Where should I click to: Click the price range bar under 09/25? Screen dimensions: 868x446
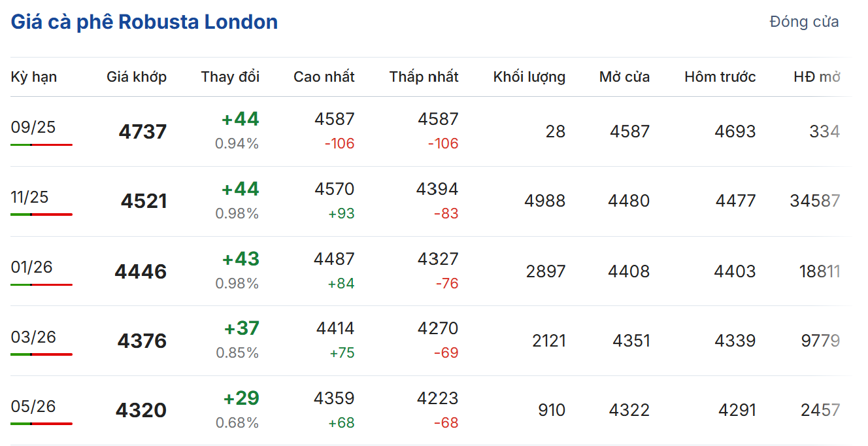pos(41,145)
